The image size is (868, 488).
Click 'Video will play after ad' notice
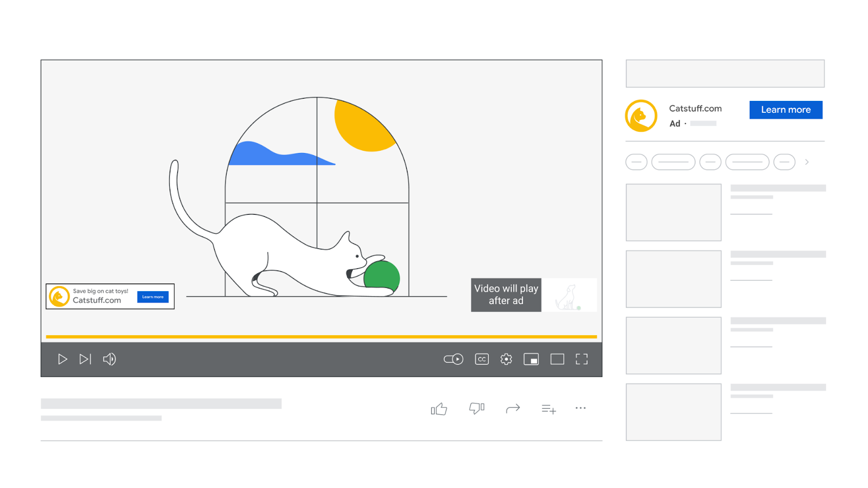[506, 294]
